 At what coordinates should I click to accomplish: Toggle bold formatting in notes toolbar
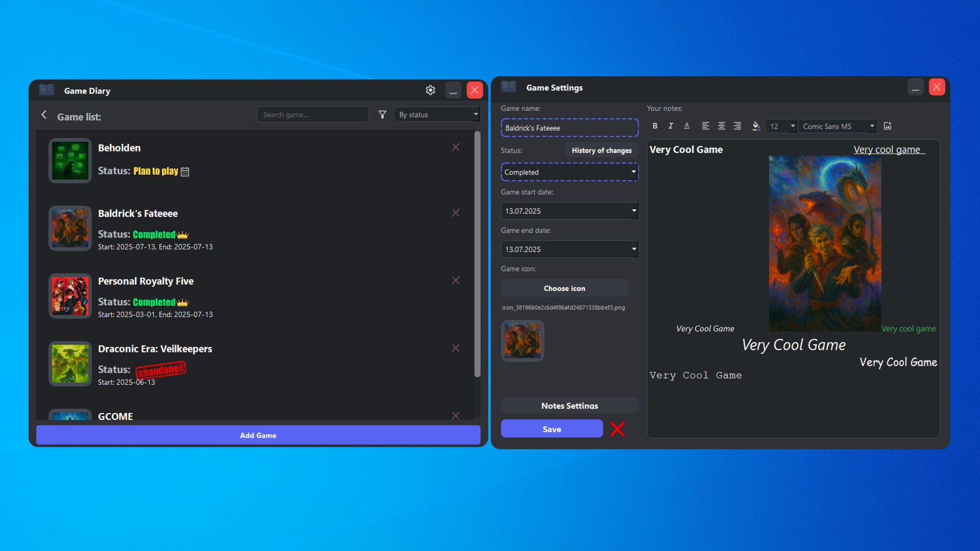(655, 126)
